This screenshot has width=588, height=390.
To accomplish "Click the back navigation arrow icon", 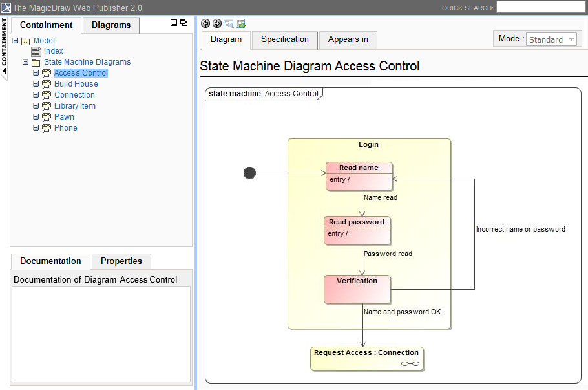I will (205, 23).
